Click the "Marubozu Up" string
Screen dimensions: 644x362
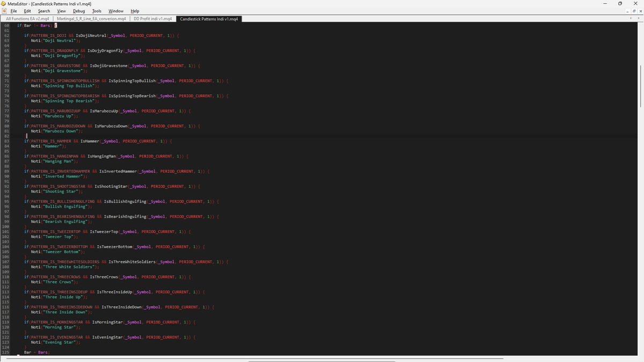[x=57, y=116]
